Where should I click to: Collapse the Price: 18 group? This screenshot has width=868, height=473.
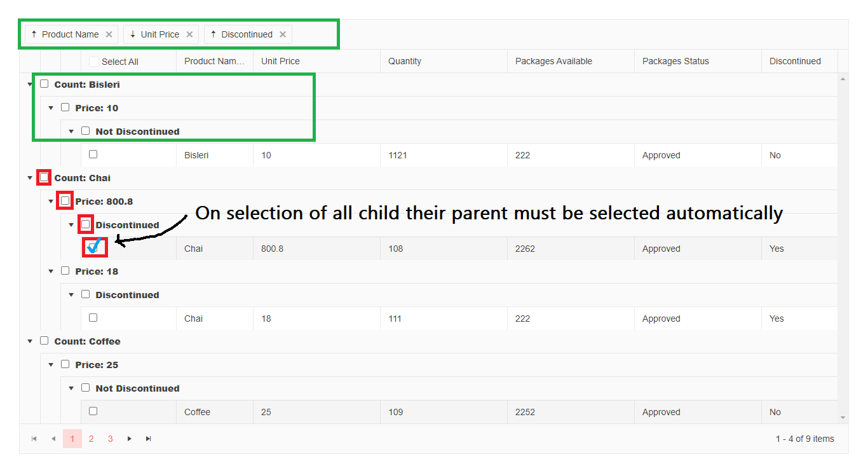[x=51, y=271]
